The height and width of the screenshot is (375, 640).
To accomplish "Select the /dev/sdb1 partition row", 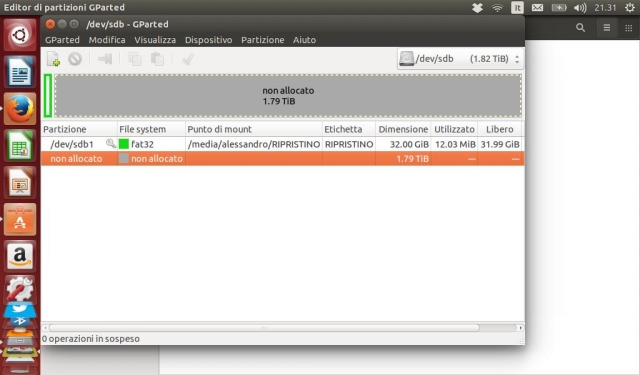I will point(282,144).
